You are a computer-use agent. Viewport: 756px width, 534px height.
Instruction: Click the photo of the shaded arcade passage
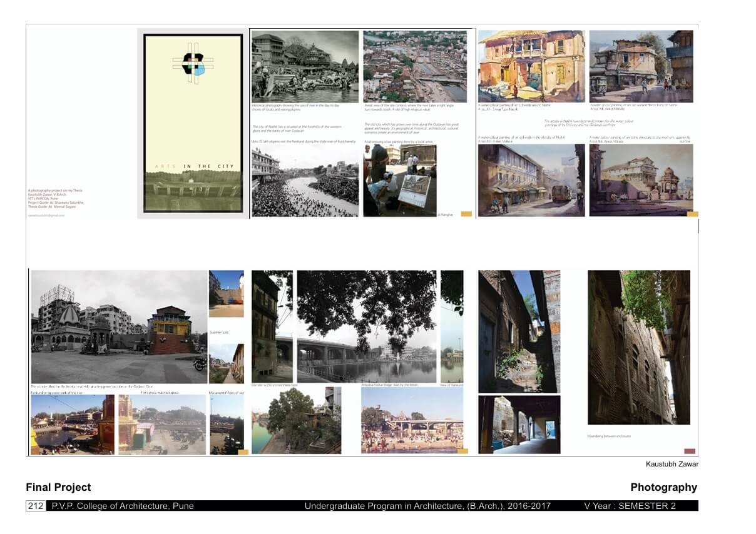tap(519, 425)
